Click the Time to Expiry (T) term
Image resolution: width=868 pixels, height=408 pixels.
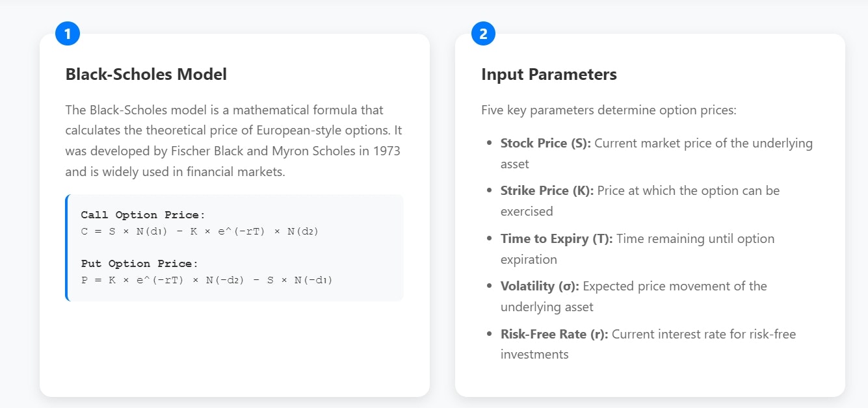tap(556, 238)
